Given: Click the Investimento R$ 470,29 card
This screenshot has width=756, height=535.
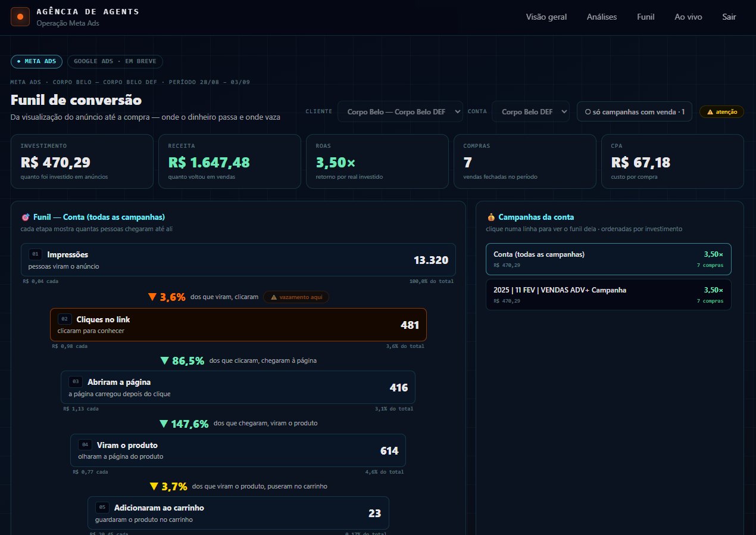Looking at the screenshot, I should coord(82,161).
